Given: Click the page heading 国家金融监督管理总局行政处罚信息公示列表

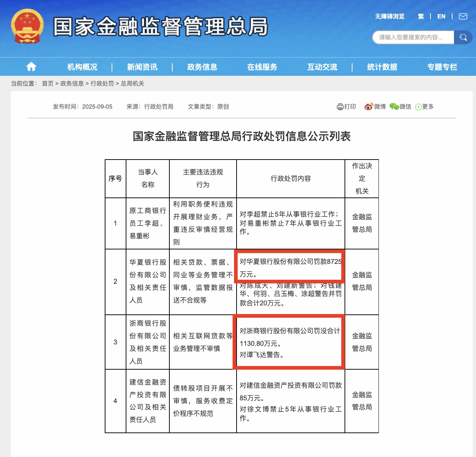Looking at the screenshot, I should click(x=242, y=136).
